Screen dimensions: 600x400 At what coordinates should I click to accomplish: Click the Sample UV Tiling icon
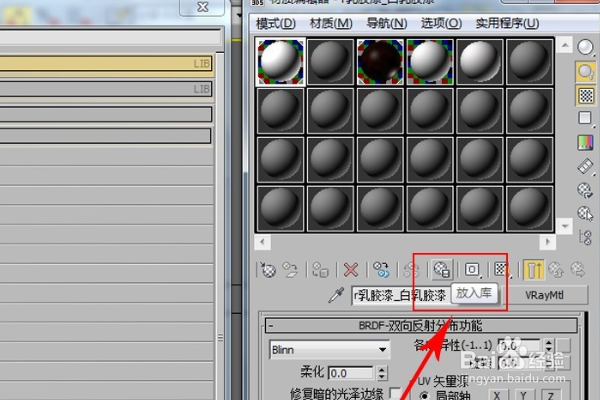coord(585,118)
